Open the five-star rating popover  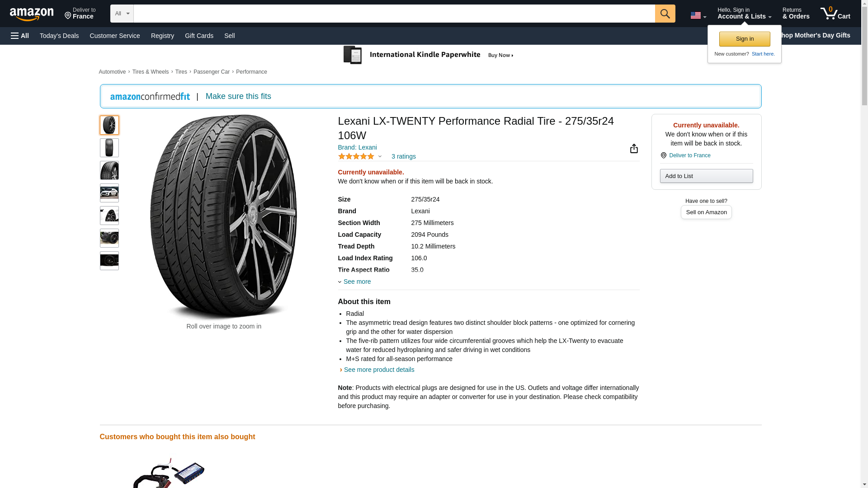pos(359,156)
